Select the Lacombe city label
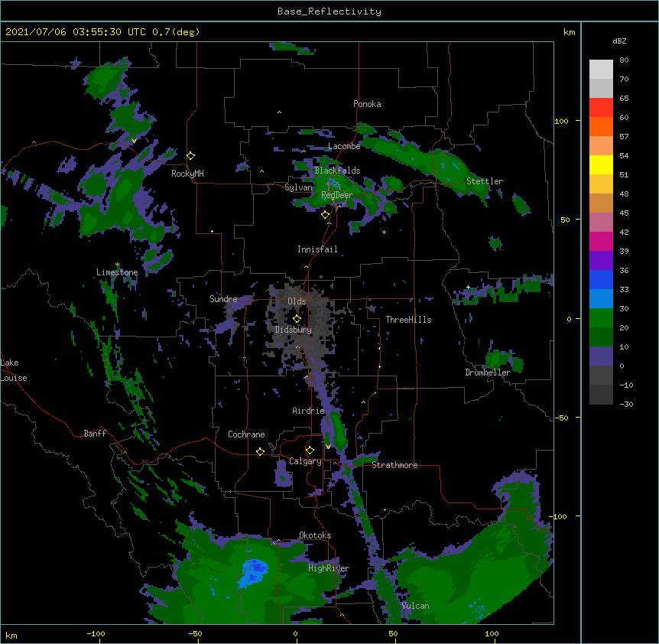 (344, 146)
